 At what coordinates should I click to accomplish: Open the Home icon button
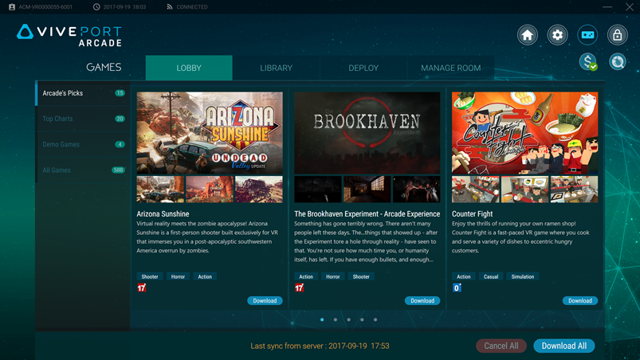pos(527,35)
